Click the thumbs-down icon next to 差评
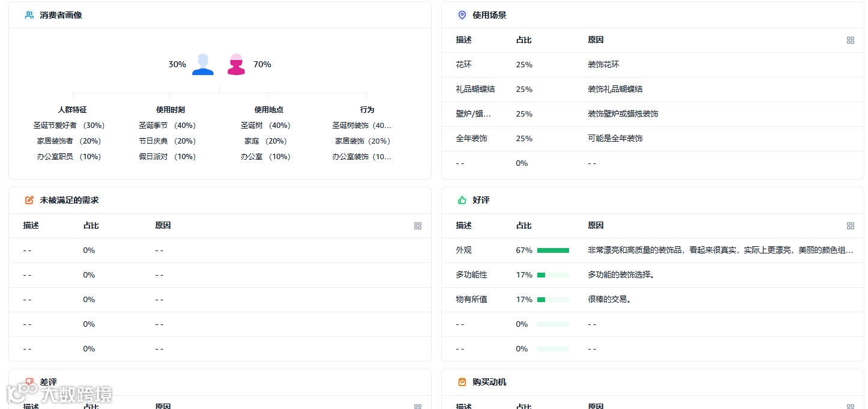The image size is (868, 409). [29, 381]
